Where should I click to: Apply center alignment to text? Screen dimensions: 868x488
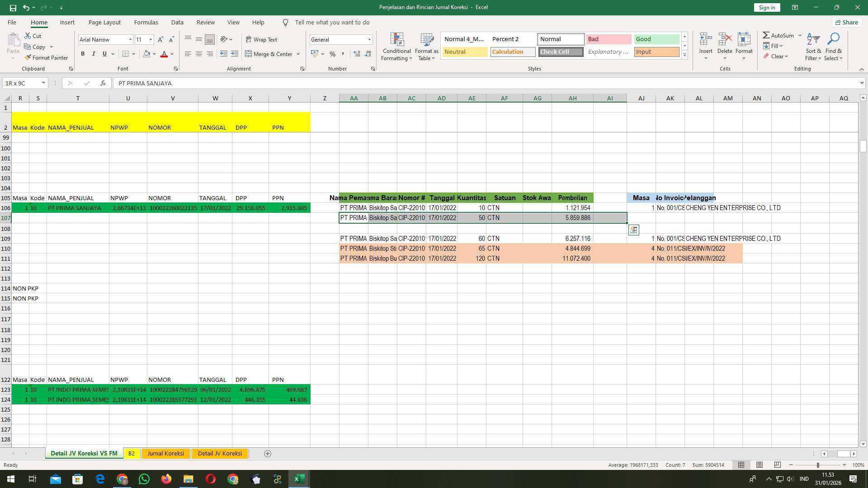[199, 54]
